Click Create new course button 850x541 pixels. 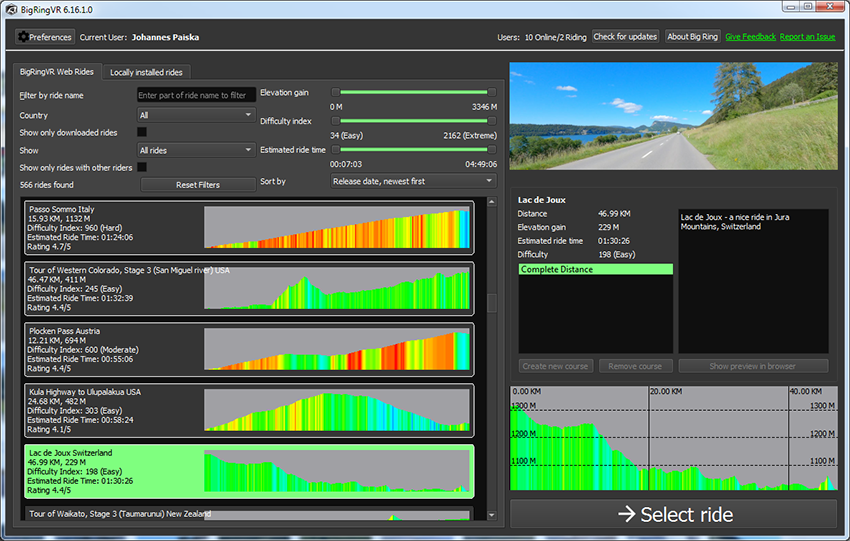556,366
